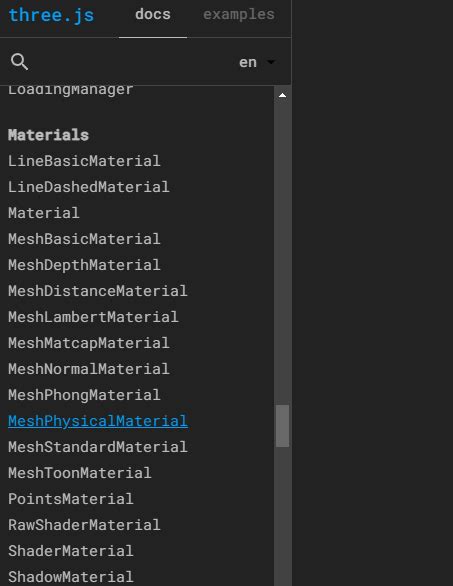Click the search magnifier icon
The width and height of the screenshot is (453, 586).
[19, 62]
